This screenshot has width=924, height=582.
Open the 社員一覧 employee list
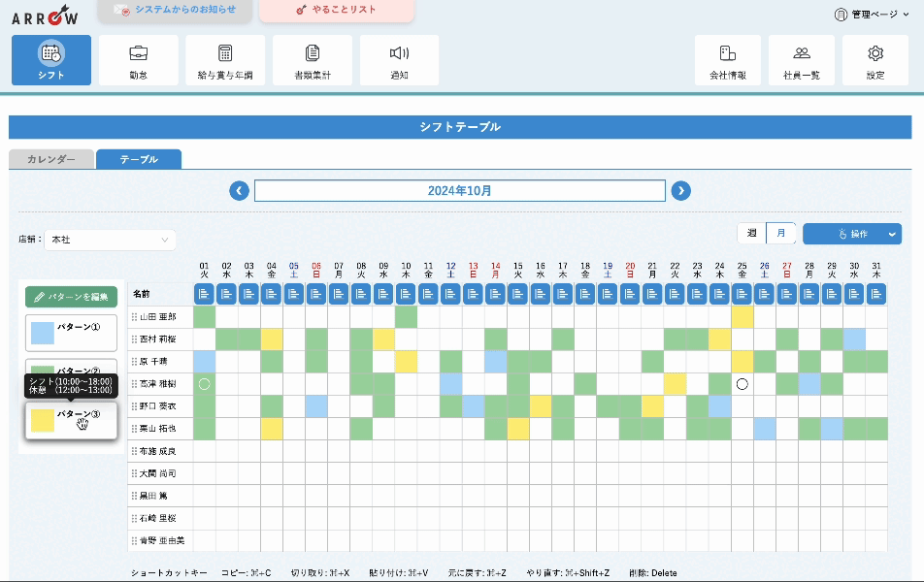[x=801, y=60]
